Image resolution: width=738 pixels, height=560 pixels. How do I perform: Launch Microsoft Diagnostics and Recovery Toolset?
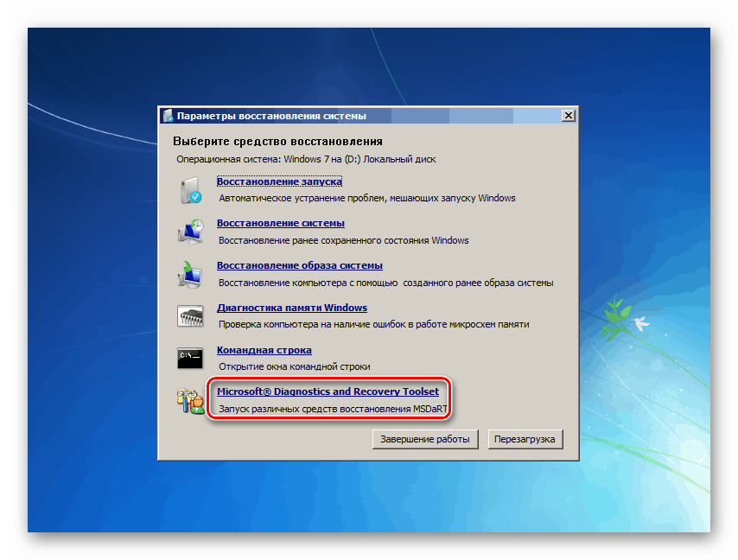tap(328, 391)
